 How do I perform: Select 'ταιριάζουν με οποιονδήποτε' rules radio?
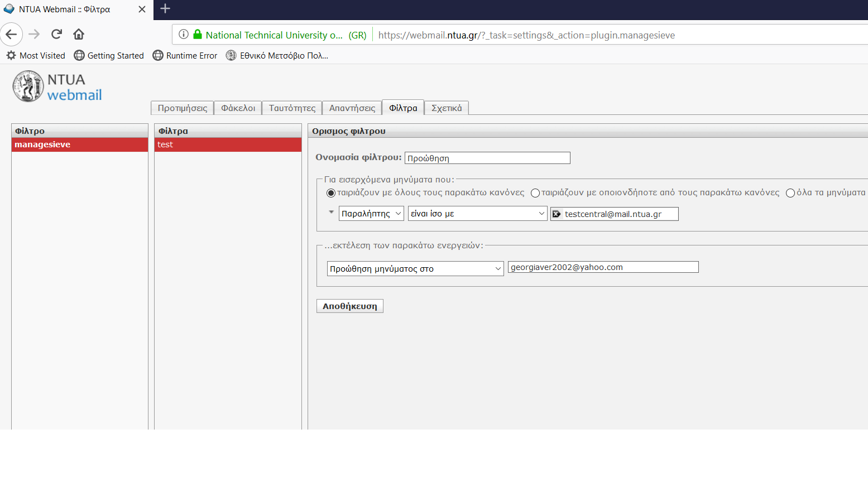[535, 193]
